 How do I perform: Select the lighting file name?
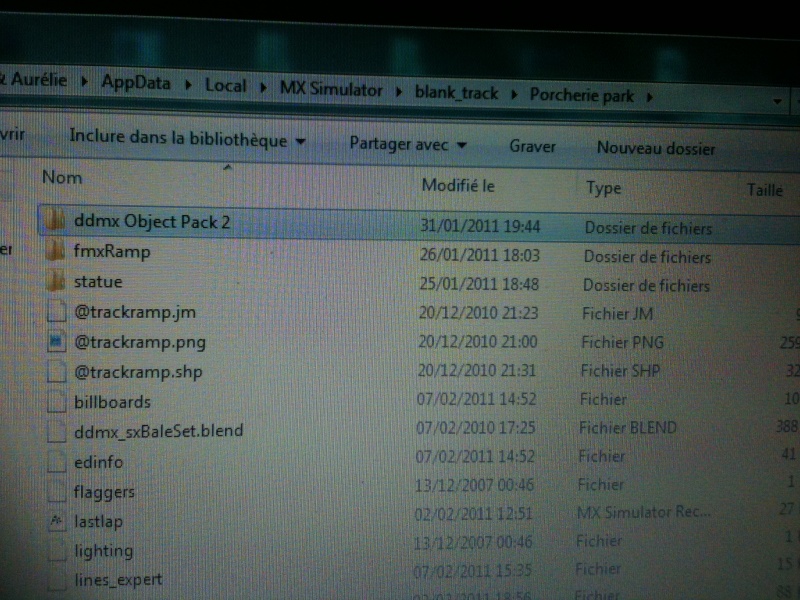point(104,551)
